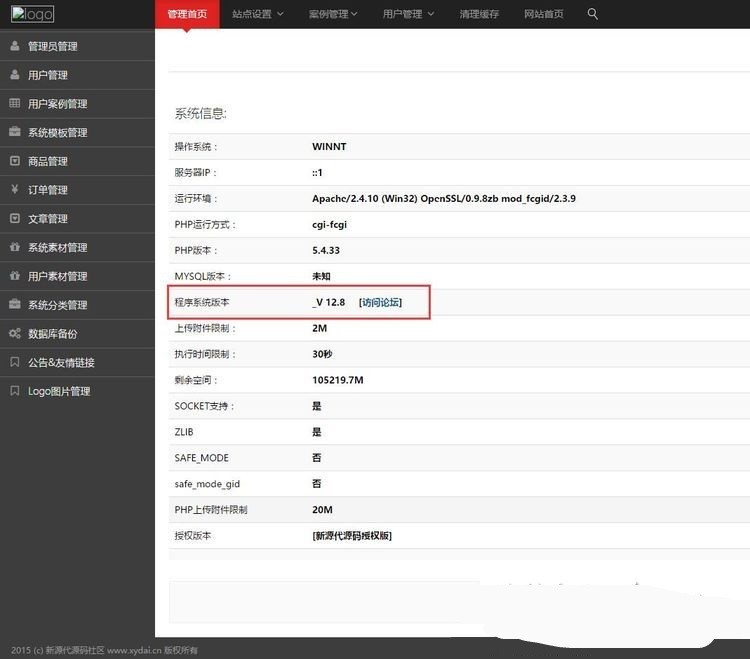This screenshot has height=659, width=750.
Task: Click the table icon beside 用户案例管理
Action: (15, 103)
